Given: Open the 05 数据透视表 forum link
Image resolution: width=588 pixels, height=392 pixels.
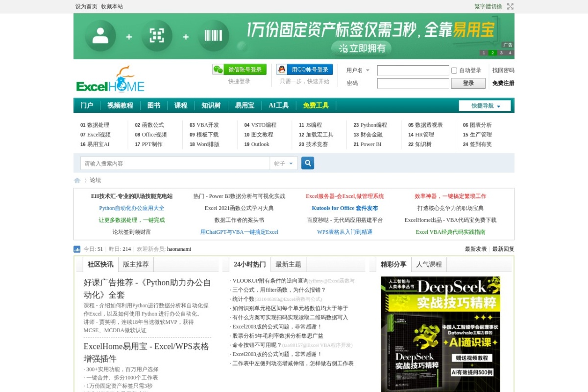Looking at the screenshot, I should pos(425,125).
